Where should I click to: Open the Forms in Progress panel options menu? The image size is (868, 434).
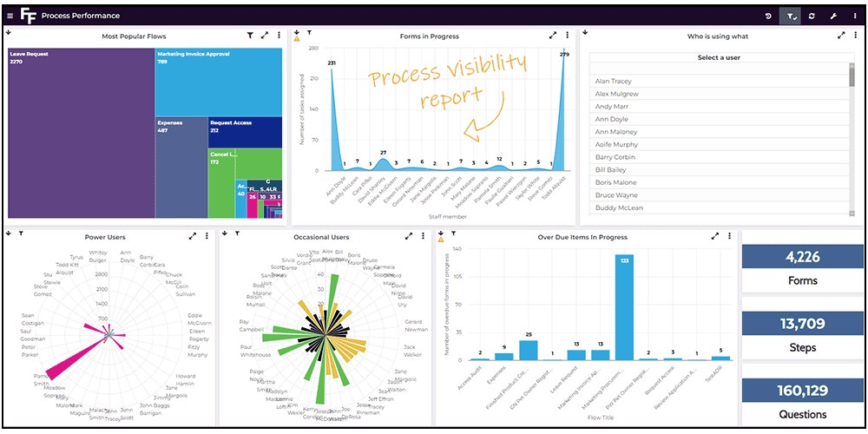coord(567,36)
